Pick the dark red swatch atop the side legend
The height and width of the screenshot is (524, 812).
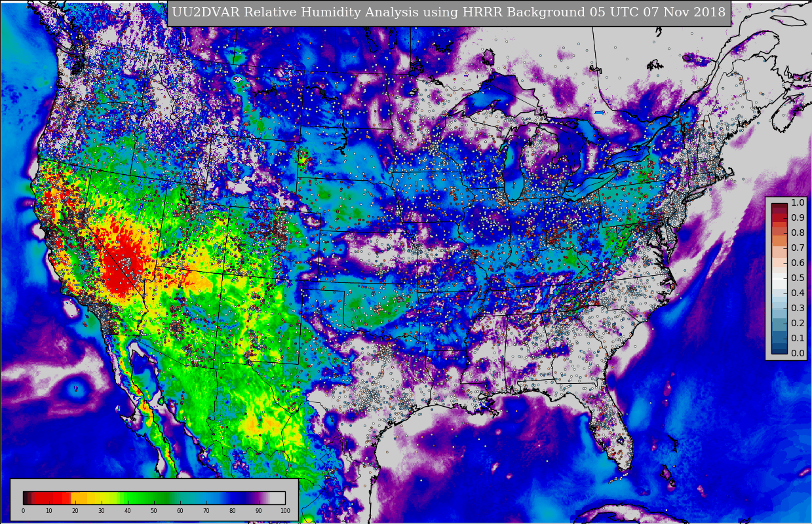tap(779, 206)
